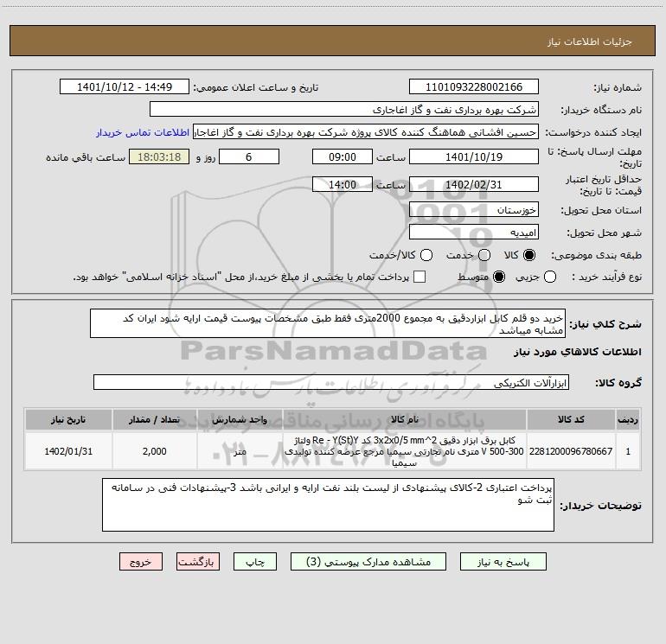This screenshot has width=666, height=644.
Task: Click the remaining days field '6'
Action: pos(249,156)
